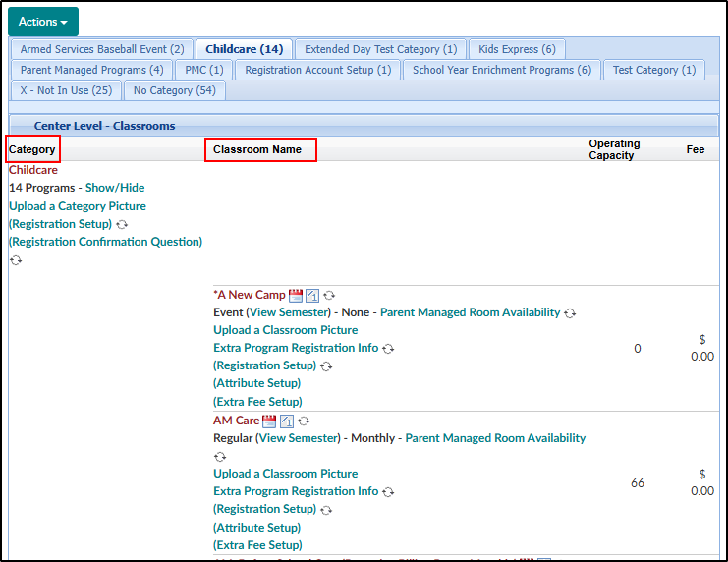This screenshot has width=728, height=562.
Task: Open (Registration Setup) under AM Care
Action: click(x=264, y=509)
